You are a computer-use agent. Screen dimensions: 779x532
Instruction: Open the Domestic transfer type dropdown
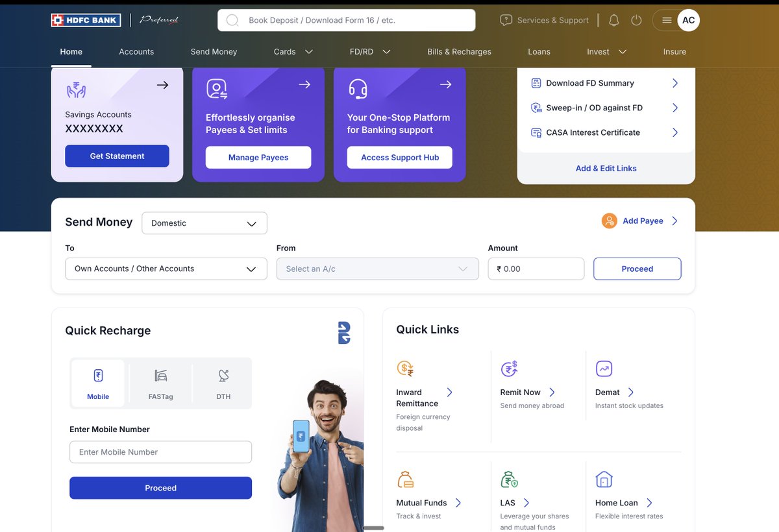[x=204, y=223]
